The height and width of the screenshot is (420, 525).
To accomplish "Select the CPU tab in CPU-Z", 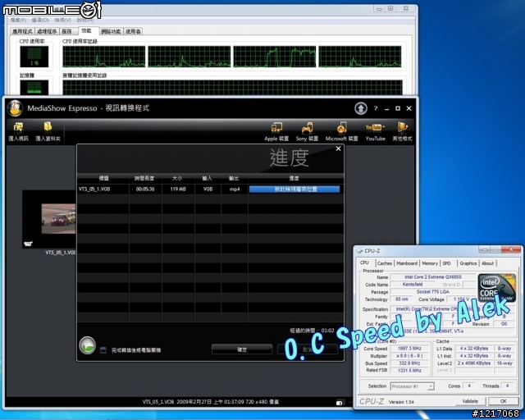I will (x=364, y=262).
